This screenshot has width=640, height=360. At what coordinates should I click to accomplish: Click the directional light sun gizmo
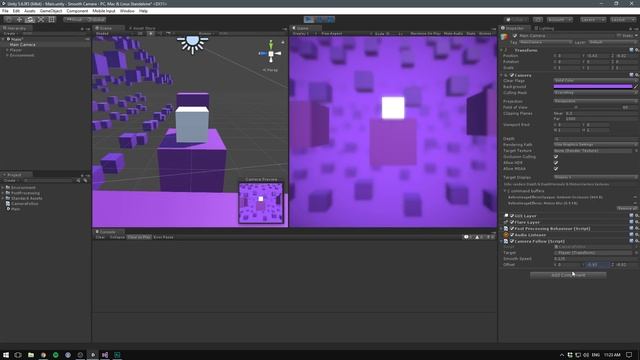(x=192, y=43)
